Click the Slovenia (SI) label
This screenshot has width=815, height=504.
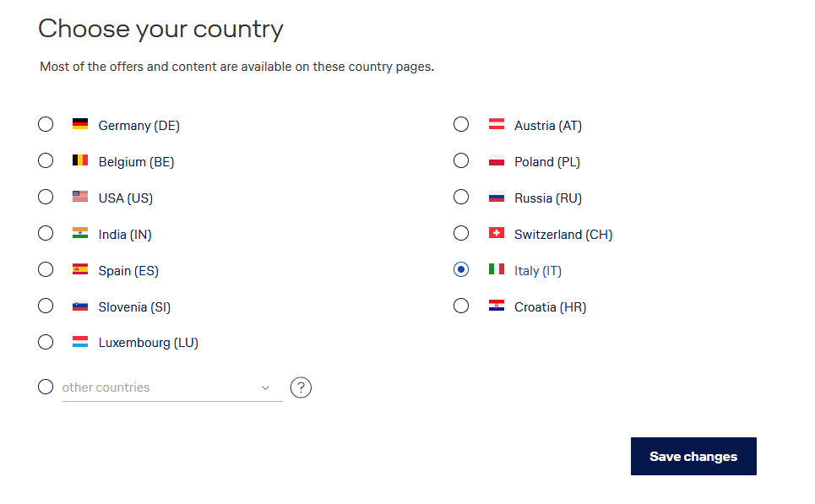point(134,307)
